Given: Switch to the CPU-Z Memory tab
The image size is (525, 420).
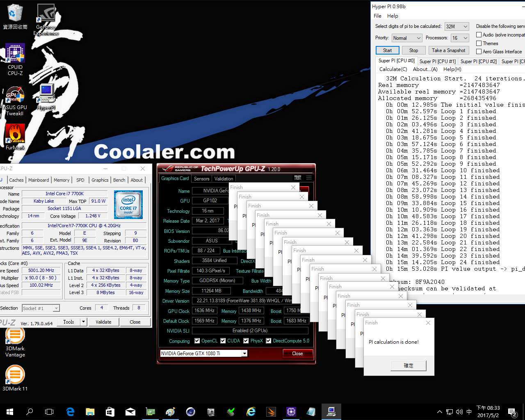Looking at the screenshot, I should click(62, 180).
